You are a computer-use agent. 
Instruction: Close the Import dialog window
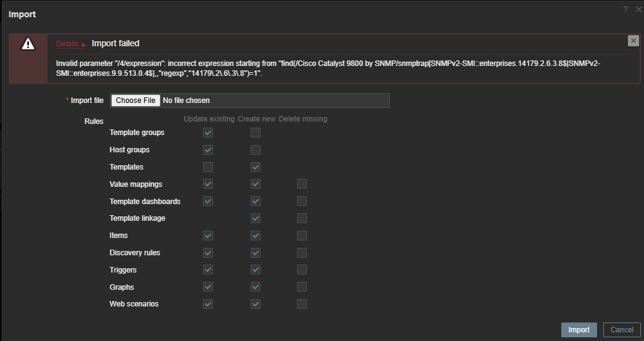(638, 9)
